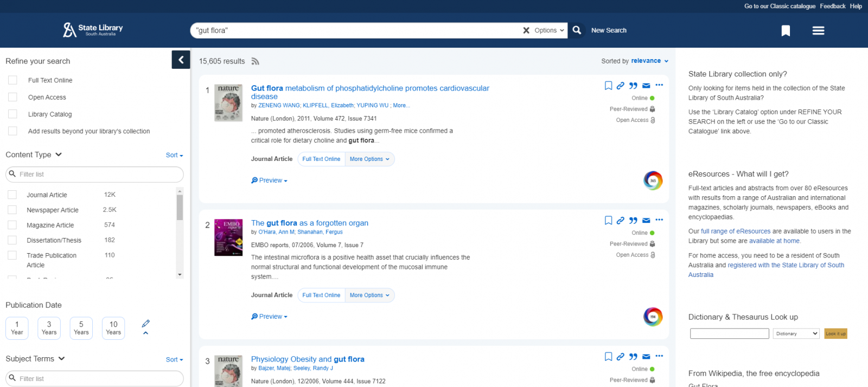
Task: Select Dissertation/Thesis content type checkbox
Action: [12, 240]
